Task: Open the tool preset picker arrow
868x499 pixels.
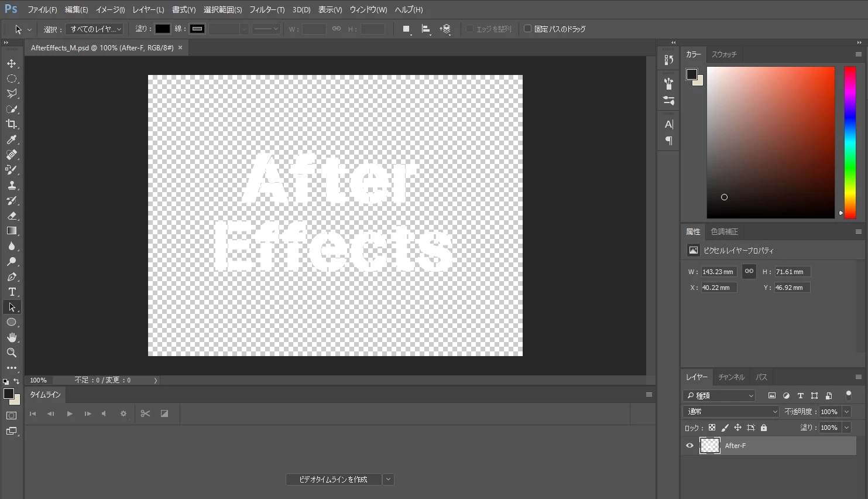Action: click(29, 29)
